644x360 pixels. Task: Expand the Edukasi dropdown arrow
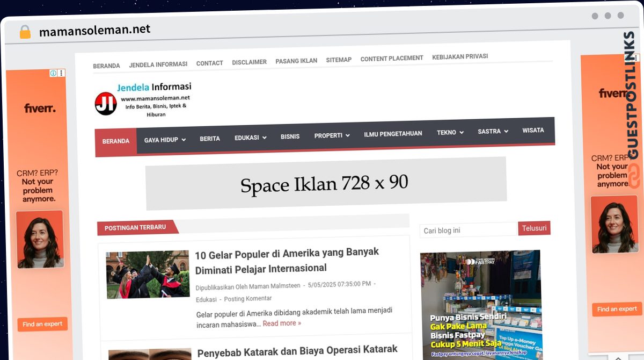tap(265, 138)
